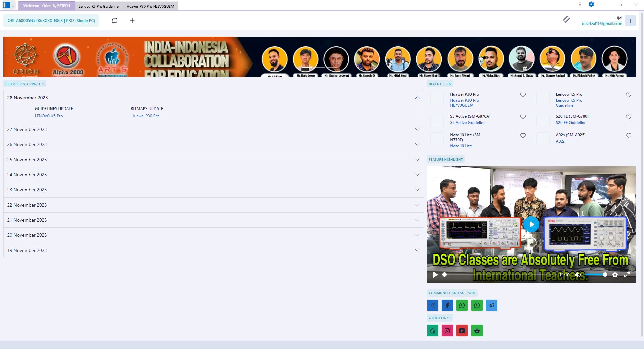Enter fullscreen on the feature video
The height and width of the screenshot is (349, 644).
(x=627, y=275)
